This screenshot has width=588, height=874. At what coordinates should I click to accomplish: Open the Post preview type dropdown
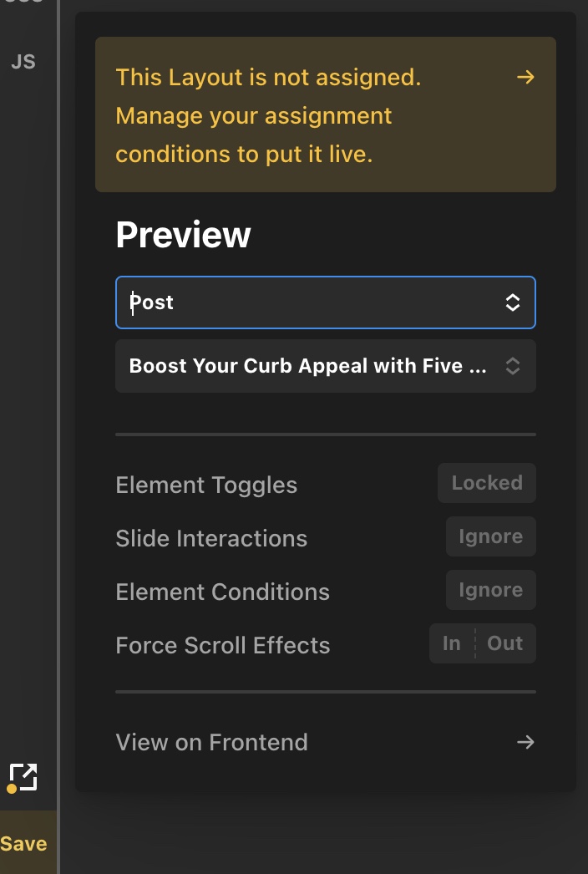(326, 302)
